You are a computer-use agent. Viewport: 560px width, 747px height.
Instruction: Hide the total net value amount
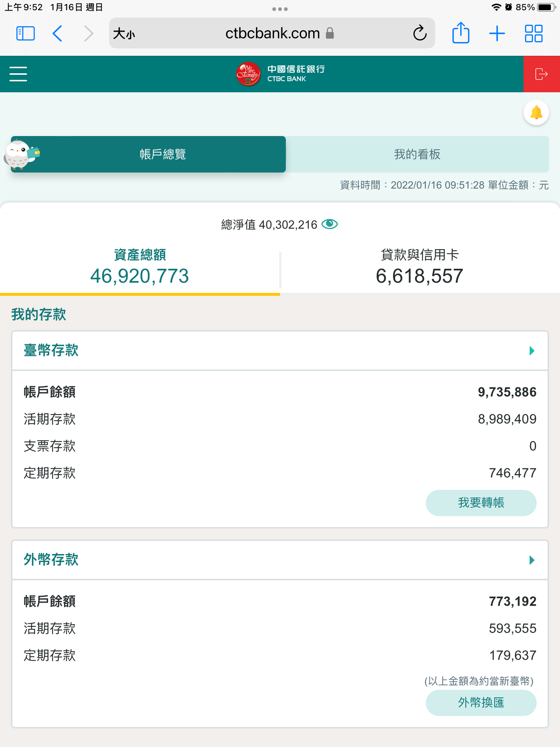[x=330, y=224]
